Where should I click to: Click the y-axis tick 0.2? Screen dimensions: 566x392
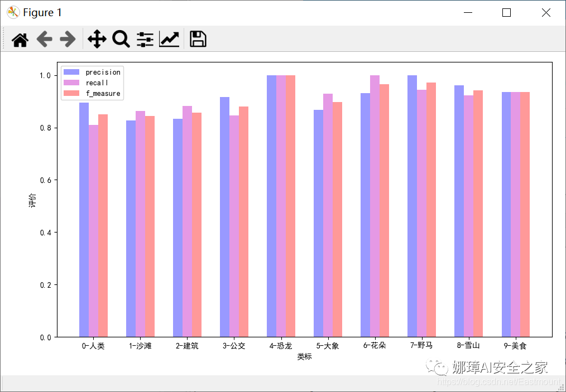[x=45, y=285]
